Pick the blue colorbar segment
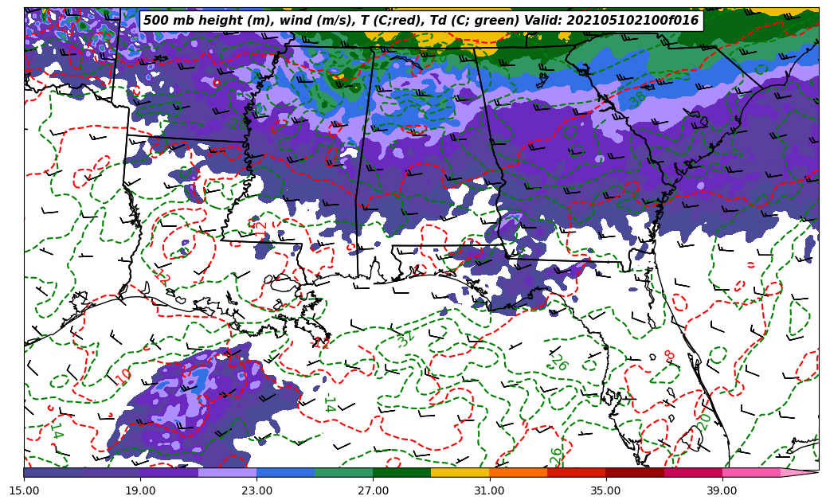Viewport: 826px width, 504px height. pyautogui.click(x=285, y=472)
